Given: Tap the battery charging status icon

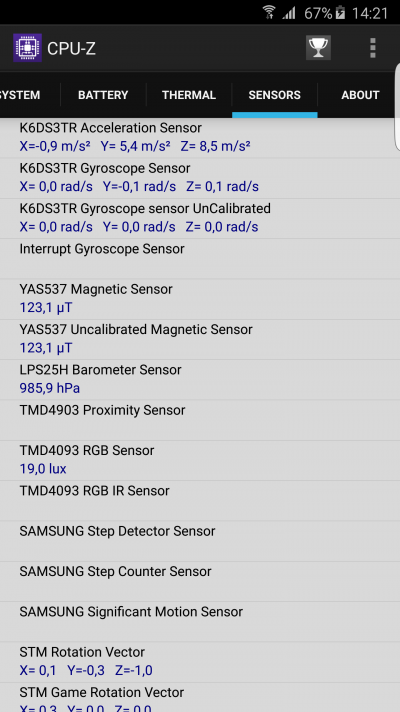Looking at the screenshot, I should 341,13.
